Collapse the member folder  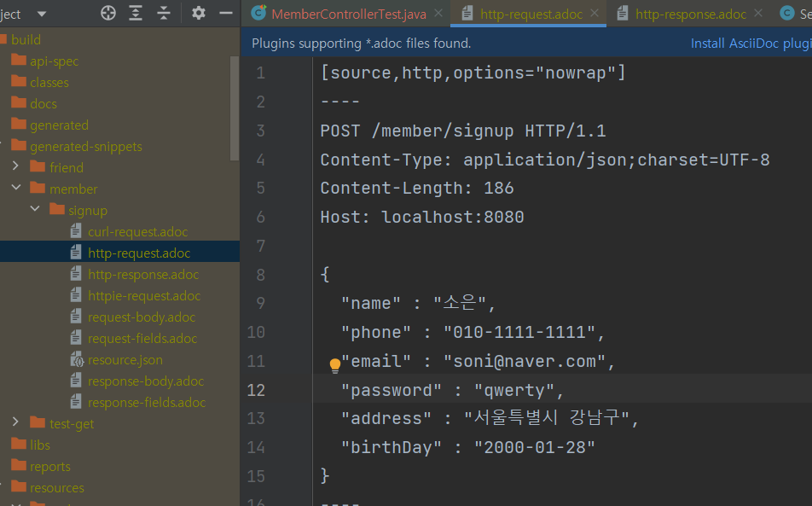point(16,188)
